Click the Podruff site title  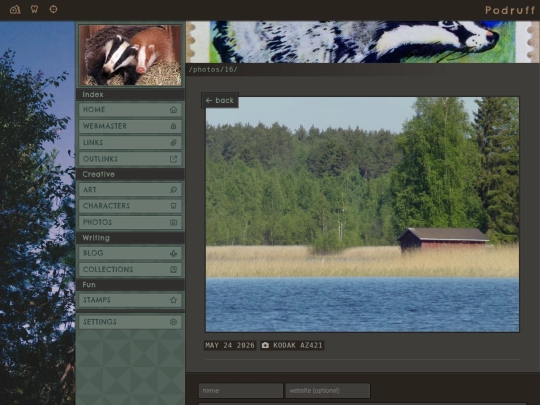(x=510, y=10)
